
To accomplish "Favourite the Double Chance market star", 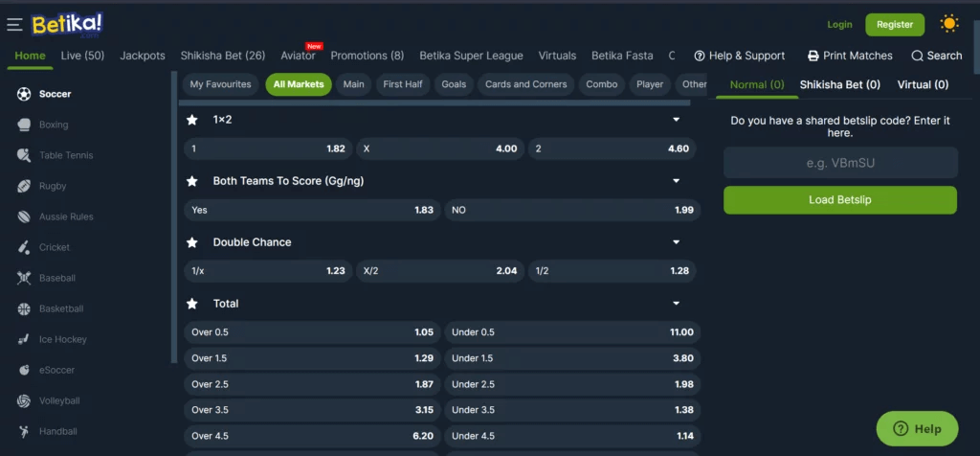I will (x=192, y=242).
